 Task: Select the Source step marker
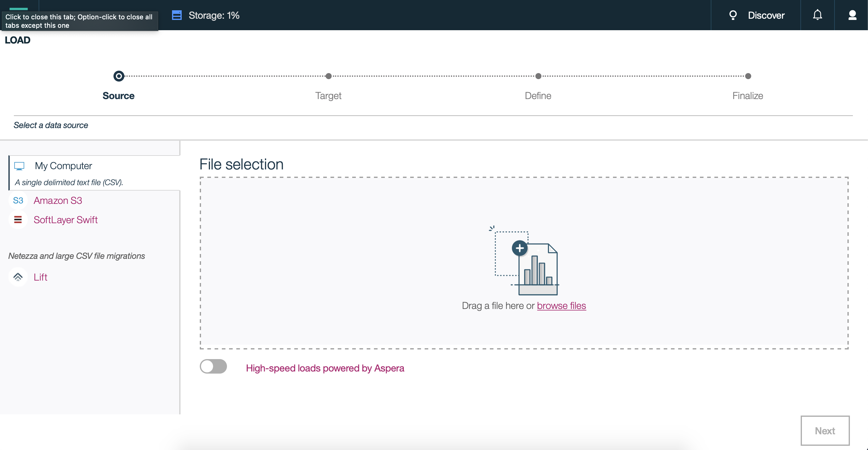(x=119, y=76)
